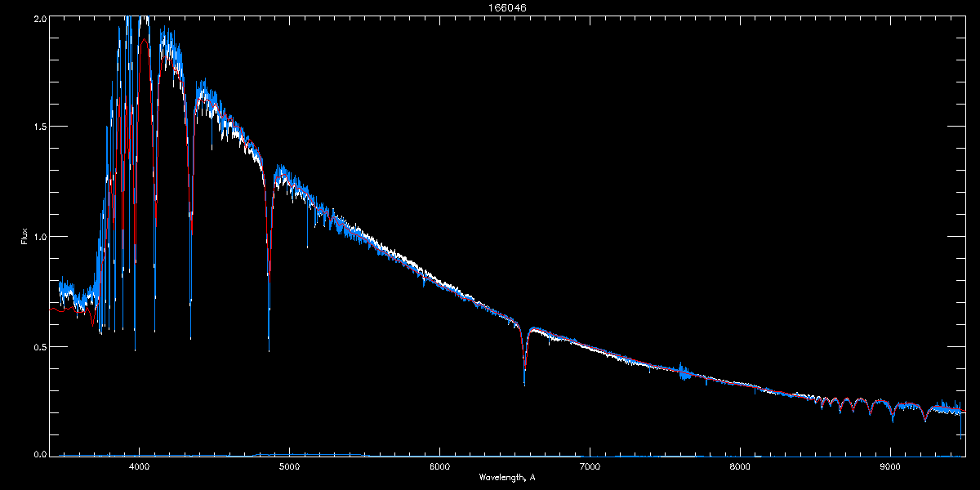
Task: Click the red model curve's left starting end
Action: click(x=51, y=309)
